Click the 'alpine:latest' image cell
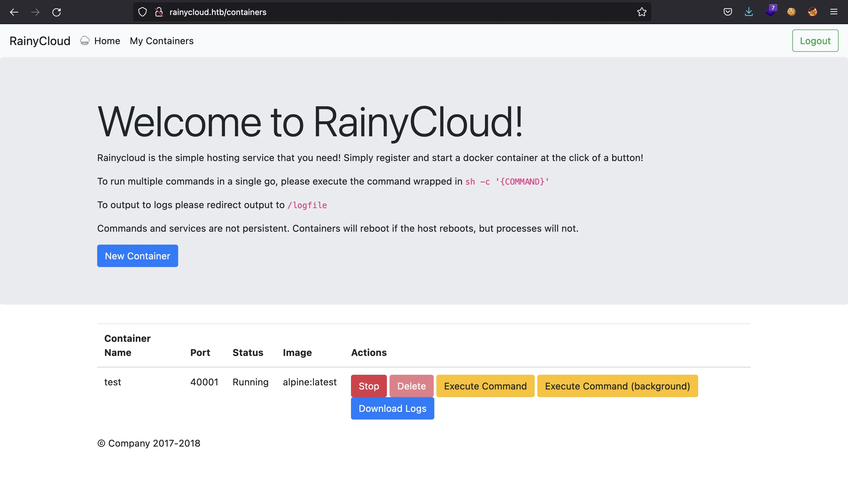 310,382
